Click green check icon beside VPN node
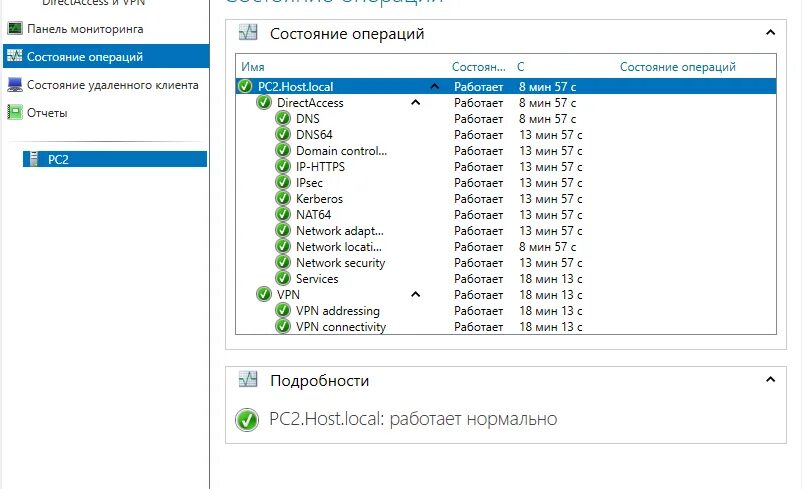 coord(264,294)
